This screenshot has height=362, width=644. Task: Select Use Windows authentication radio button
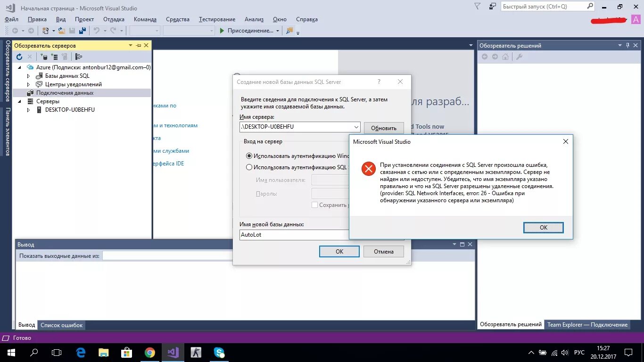(x=249, y=156)
